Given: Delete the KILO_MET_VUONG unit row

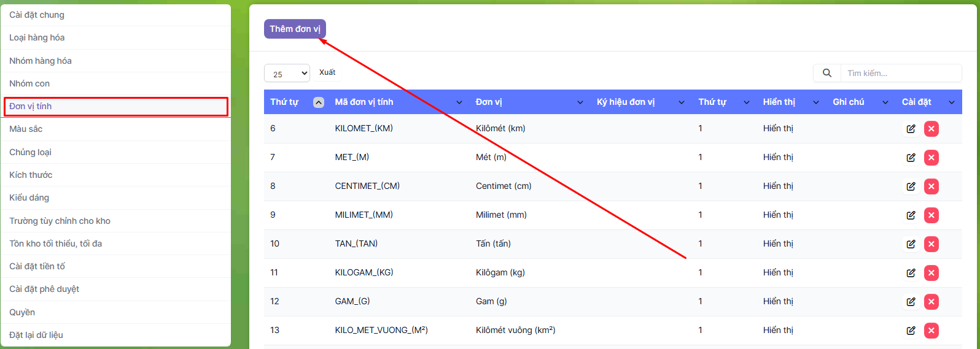Looking at the screenshot, I should click(x=931, y=331).
